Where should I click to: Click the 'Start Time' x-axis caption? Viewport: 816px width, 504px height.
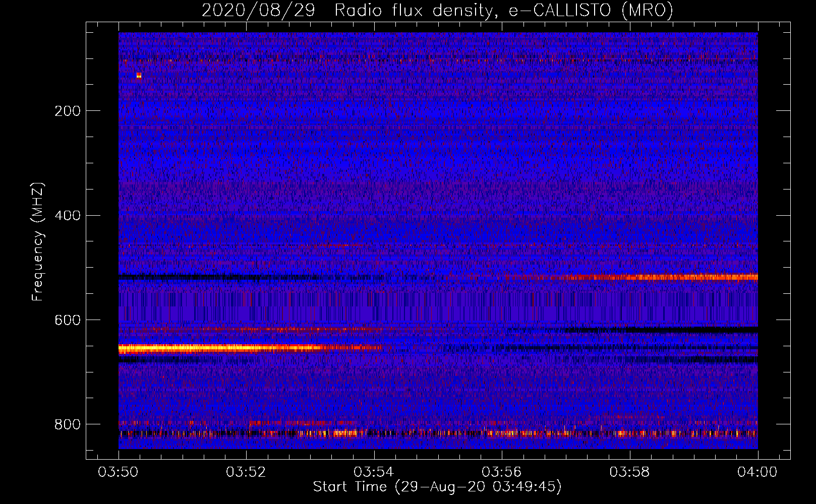[437, 487]
